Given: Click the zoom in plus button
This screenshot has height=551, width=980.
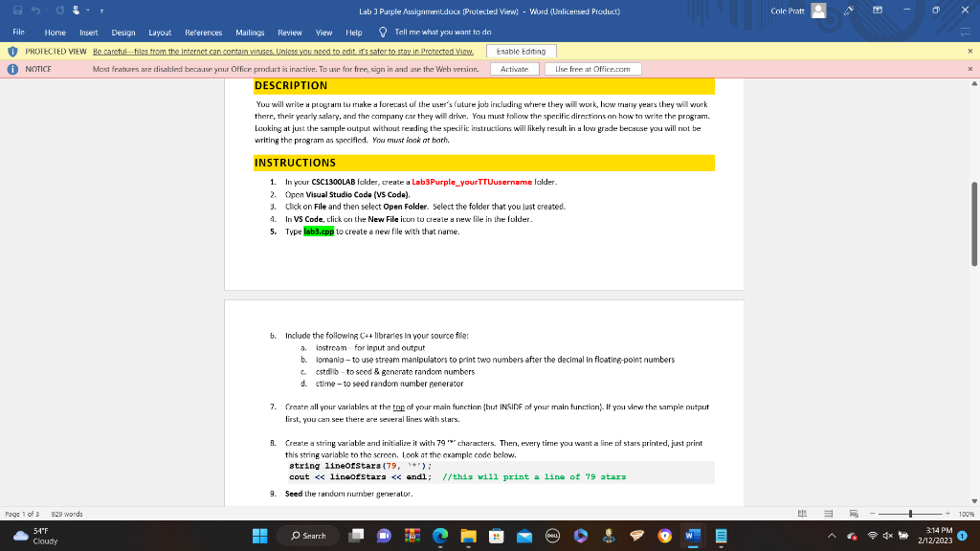Looking at the screenshot, I should click(x=947, y=514).
